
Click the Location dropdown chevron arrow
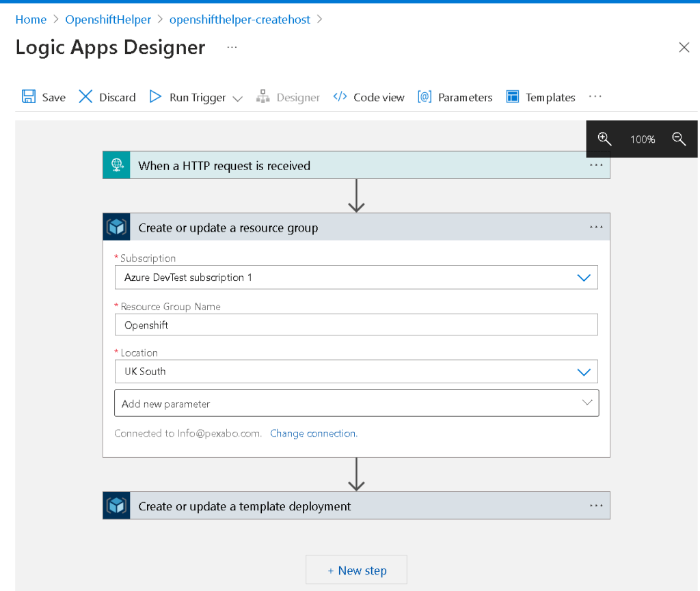coord(584,372)
